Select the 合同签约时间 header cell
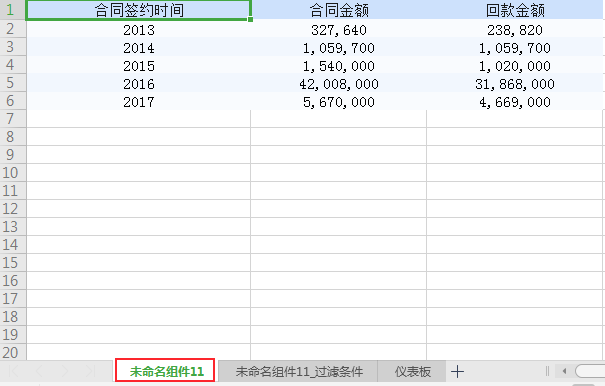The width and height of the screenshot is (605, 386). point(139,10)
